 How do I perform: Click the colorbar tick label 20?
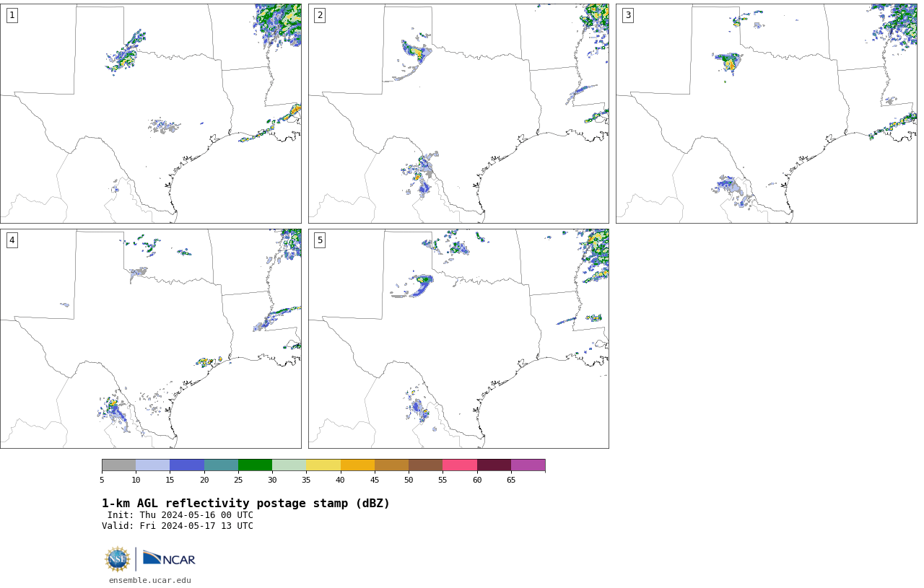204,480
